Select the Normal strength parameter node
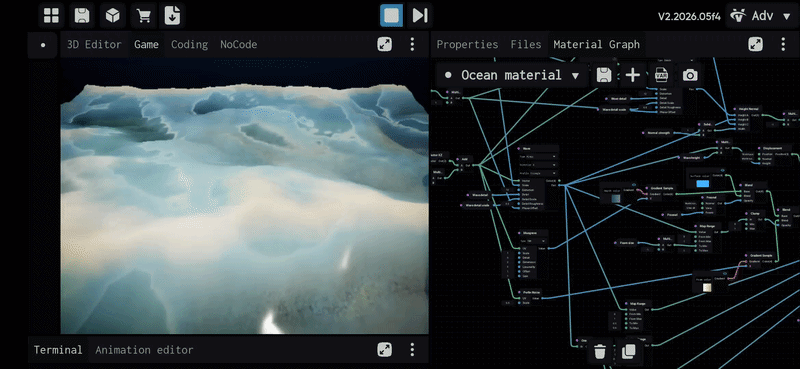The image size is (800, 369). click(x=659, y=133)
